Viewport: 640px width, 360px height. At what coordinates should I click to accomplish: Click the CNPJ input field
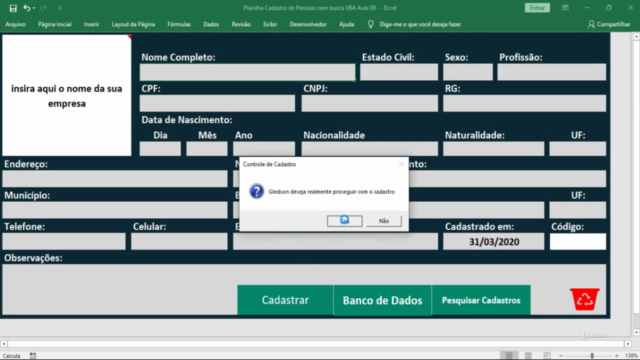(x=369, y=103)
